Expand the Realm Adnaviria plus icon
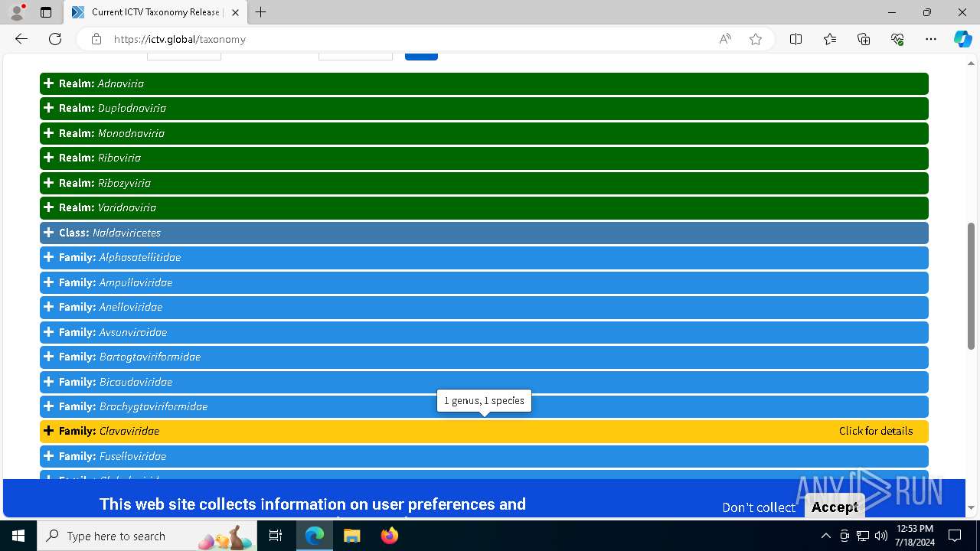This screenshot has height=551, width=980. [49, 83]
